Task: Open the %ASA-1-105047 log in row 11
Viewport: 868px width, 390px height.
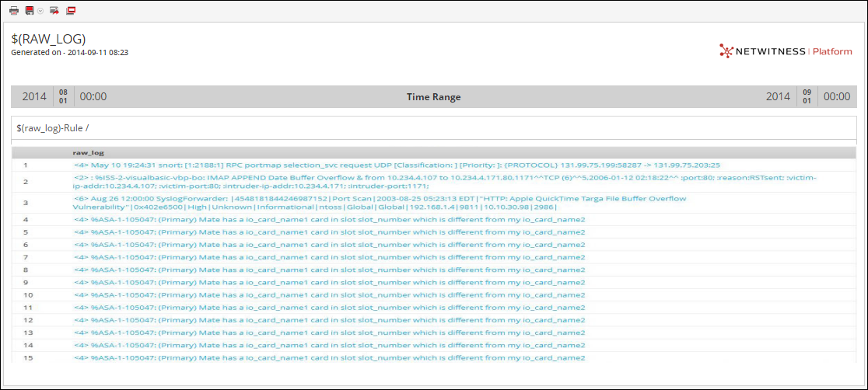Action: 329,308
